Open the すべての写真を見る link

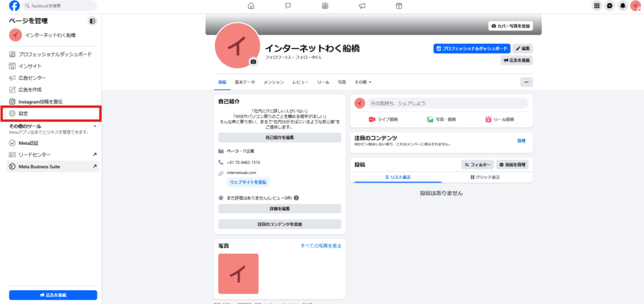pyautogui.click(x=321, y=246)
